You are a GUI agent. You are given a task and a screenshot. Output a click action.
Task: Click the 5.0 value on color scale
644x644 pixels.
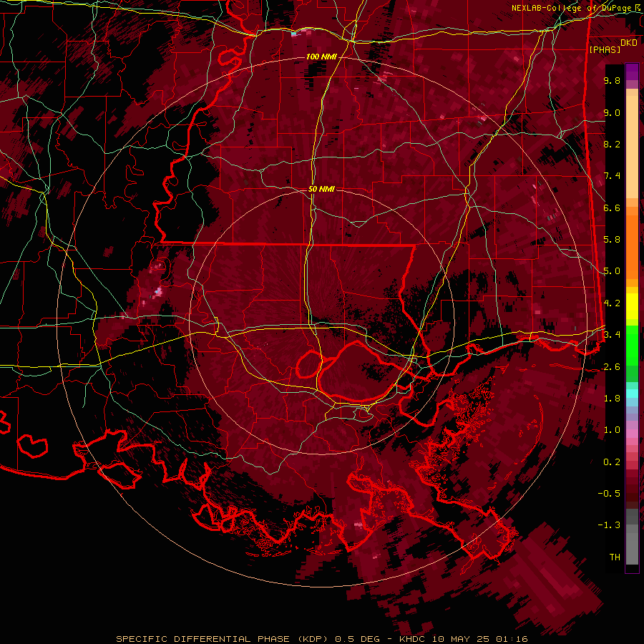612,271
